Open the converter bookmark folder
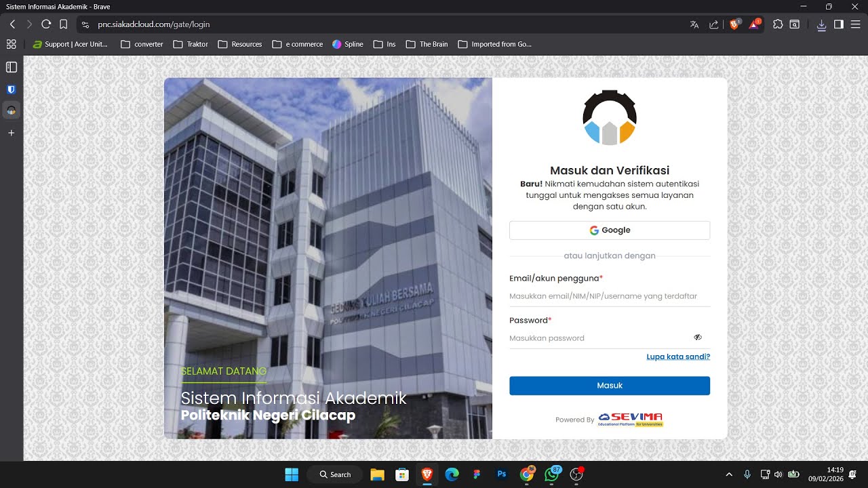This screenshot has height=488, width=868. point(142,44)
